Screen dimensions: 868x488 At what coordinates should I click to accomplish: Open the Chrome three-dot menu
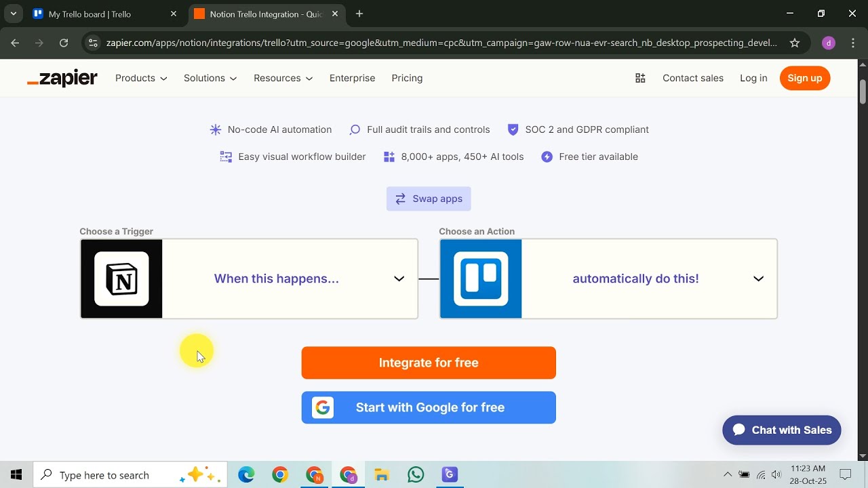click(853, 43)
